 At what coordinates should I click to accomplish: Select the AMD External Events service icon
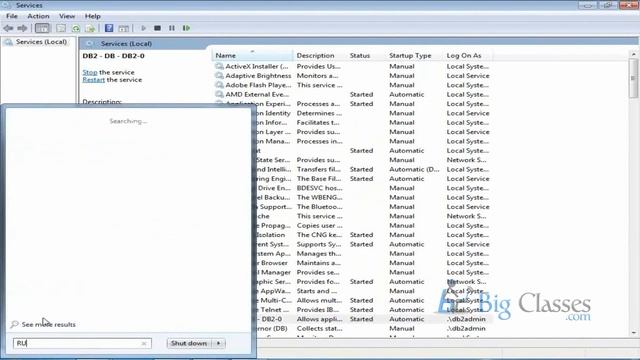coord(219,94)
